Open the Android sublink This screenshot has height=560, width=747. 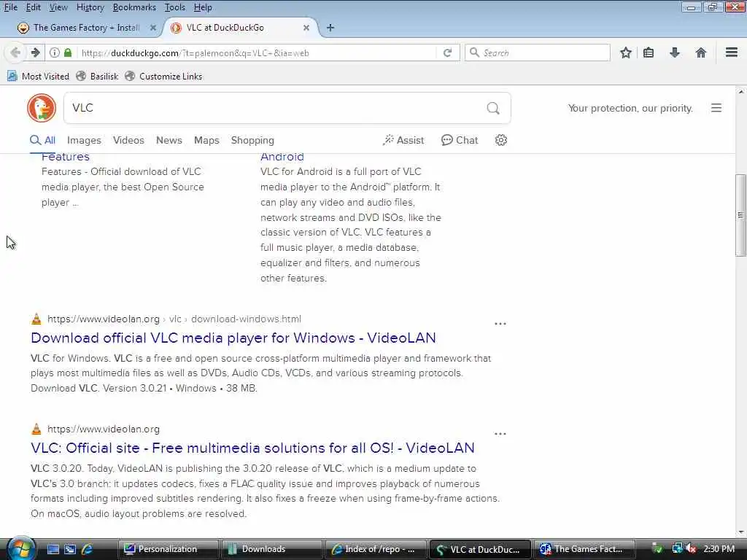282,157
